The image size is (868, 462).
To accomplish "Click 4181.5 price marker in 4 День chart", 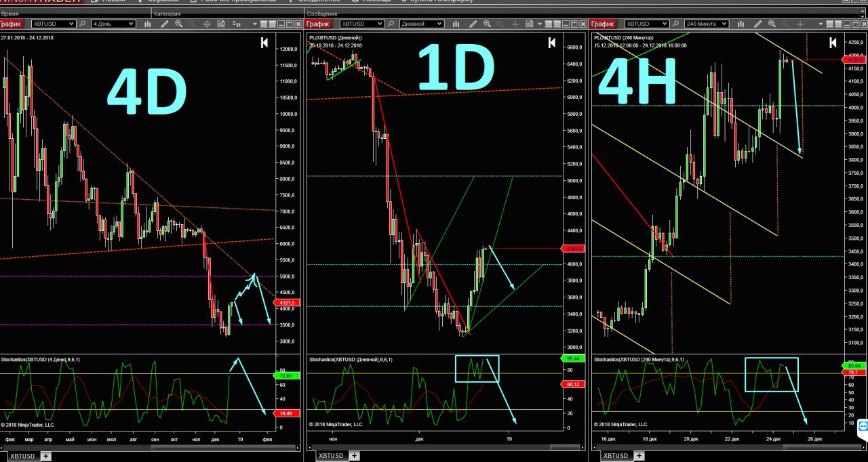I will [x=288, y=303].
